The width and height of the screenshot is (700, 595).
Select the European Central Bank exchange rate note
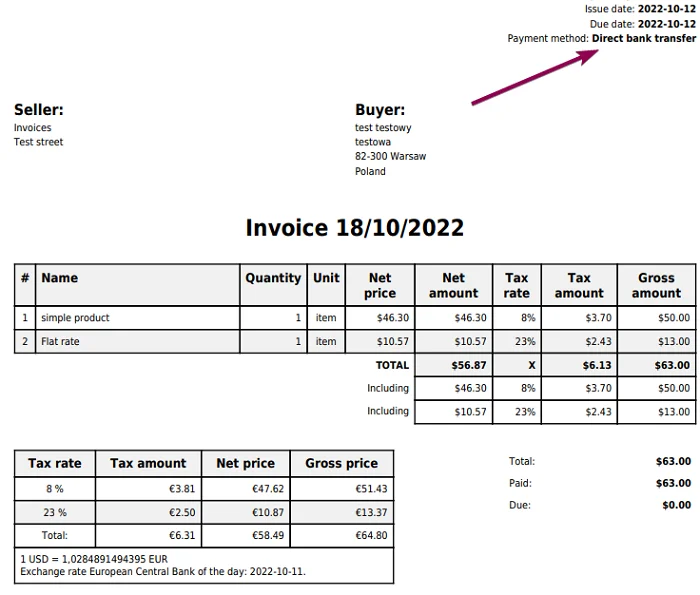(163, 572)
